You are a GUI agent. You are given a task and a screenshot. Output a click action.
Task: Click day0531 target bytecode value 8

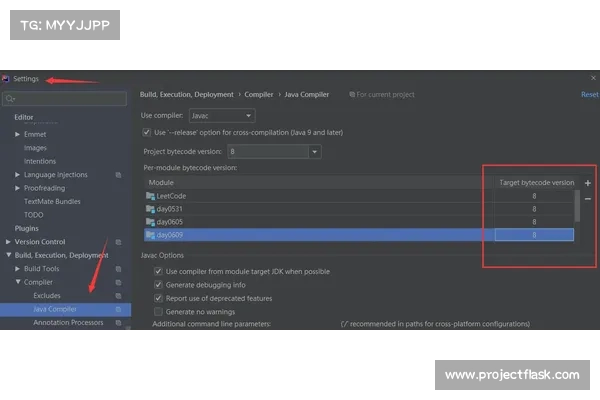click(534, 209)
